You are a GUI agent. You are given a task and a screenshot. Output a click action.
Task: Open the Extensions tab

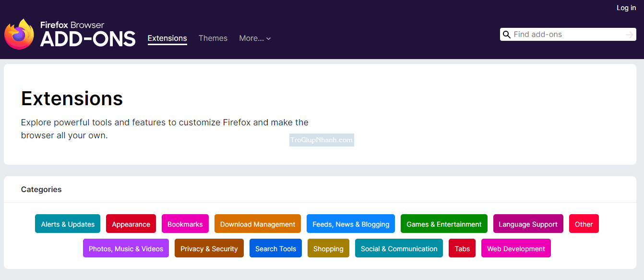(167, 38)
